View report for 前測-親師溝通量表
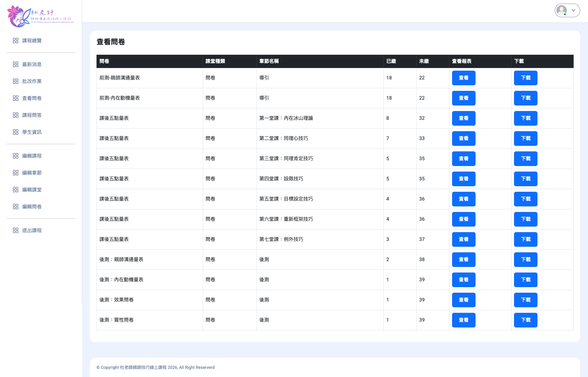Screen dimensions: 588x377 [x=463, y=78]
